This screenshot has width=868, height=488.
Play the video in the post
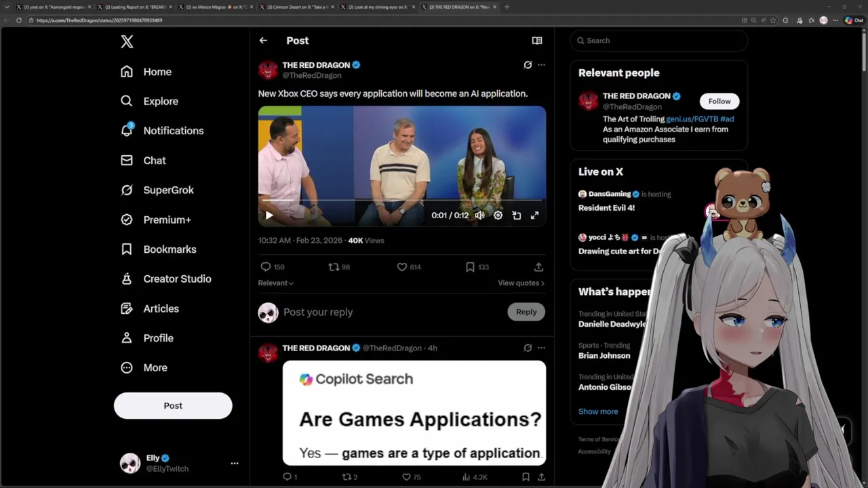pyautogui.click(x=269, y=216)
